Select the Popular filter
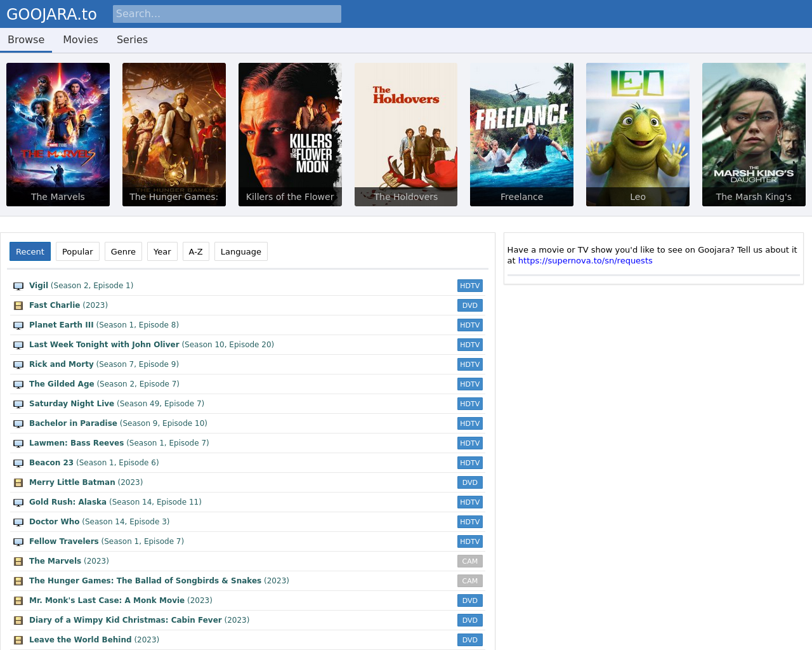This screenshot has height=650, width=812. (77, 251)
